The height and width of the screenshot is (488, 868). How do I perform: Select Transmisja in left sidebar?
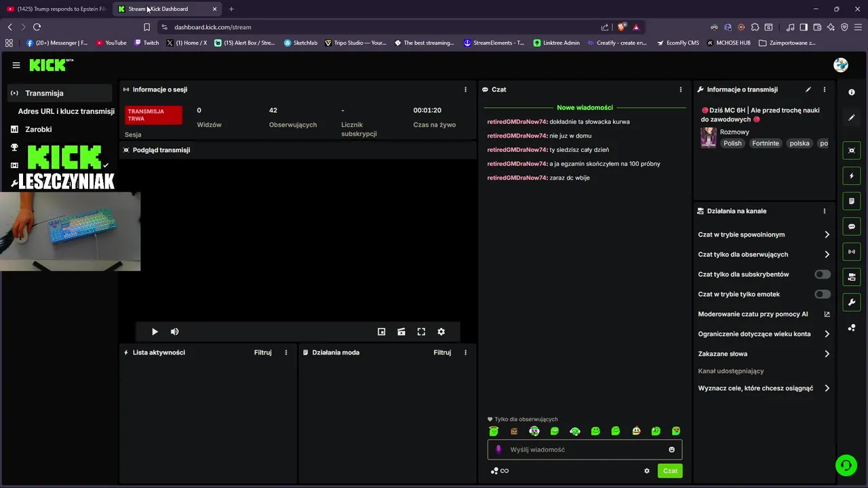pos(60,93)
